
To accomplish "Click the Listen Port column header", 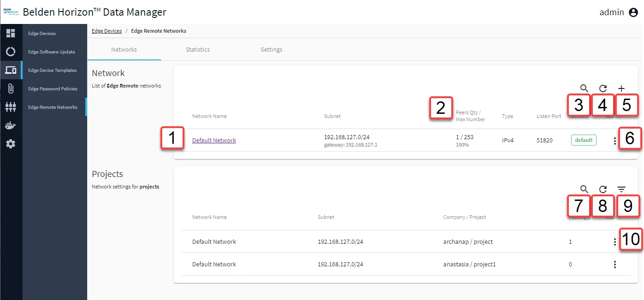I will click(549, 116).
